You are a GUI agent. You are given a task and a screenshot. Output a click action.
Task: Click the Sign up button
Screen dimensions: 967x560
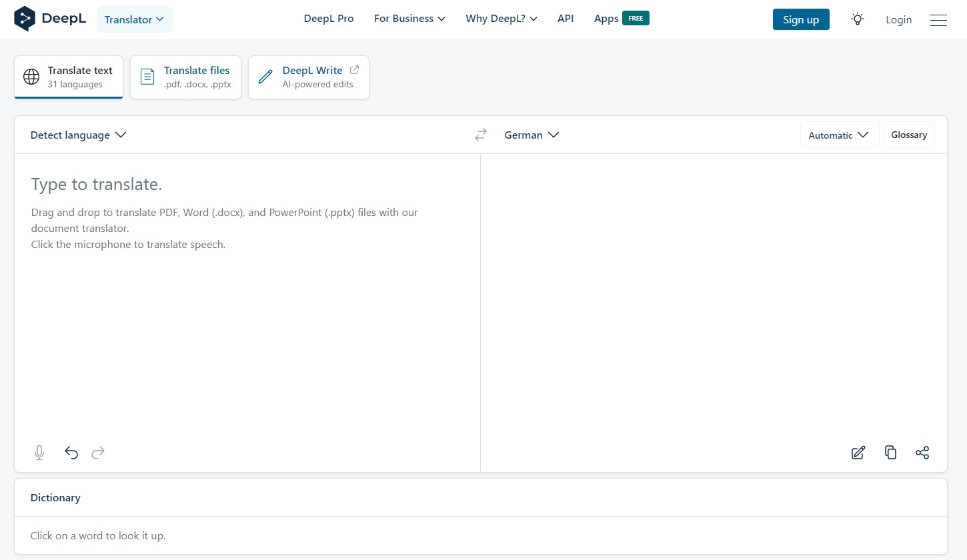[x=801, y=19]
